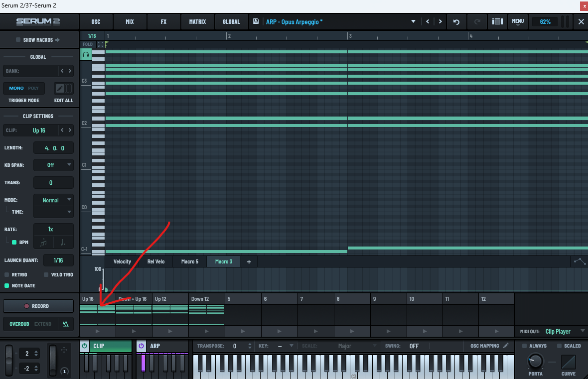Viewport: 588px width, 379px height.
Task: Switch to the GLOBAL tab
Action: tap(231, 22)
